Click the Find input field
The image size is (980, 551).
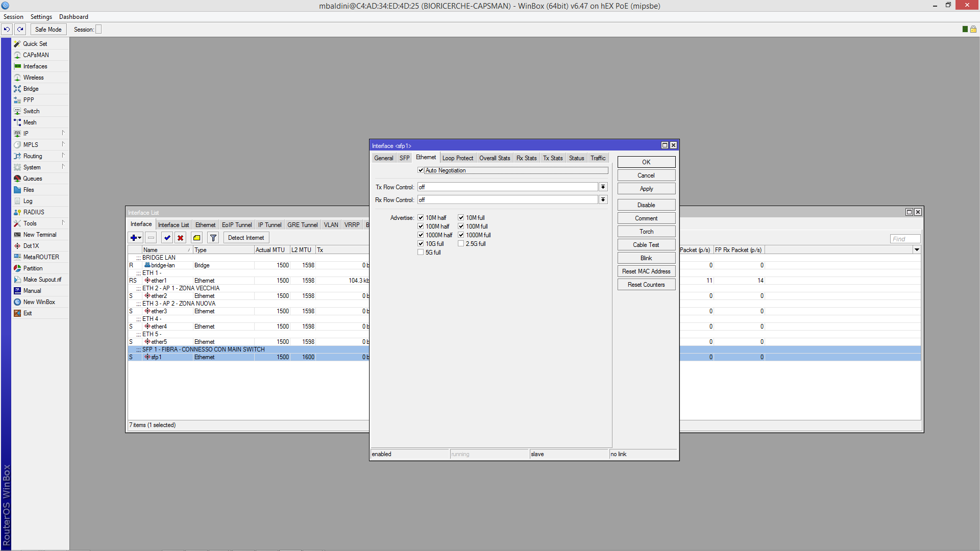coord(904,239)
